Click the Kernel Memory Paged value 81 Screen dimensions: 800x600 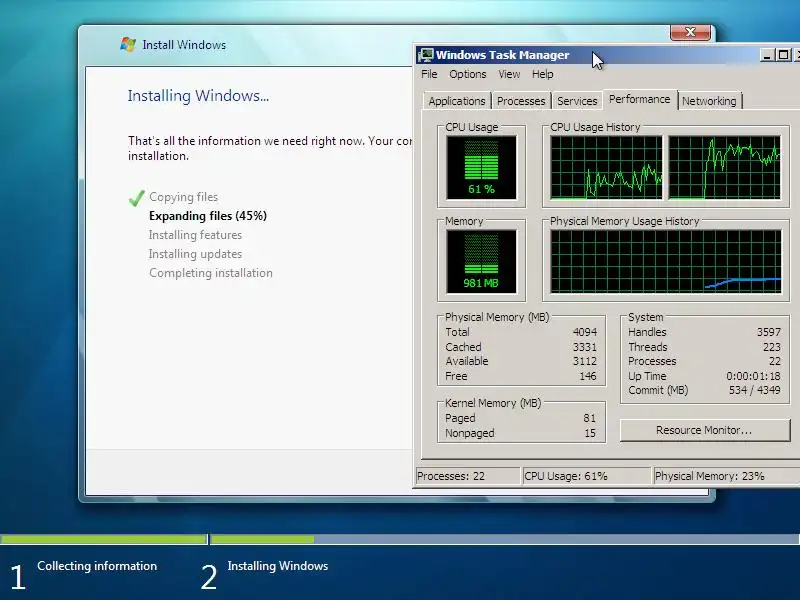click(x=590, y=418)
